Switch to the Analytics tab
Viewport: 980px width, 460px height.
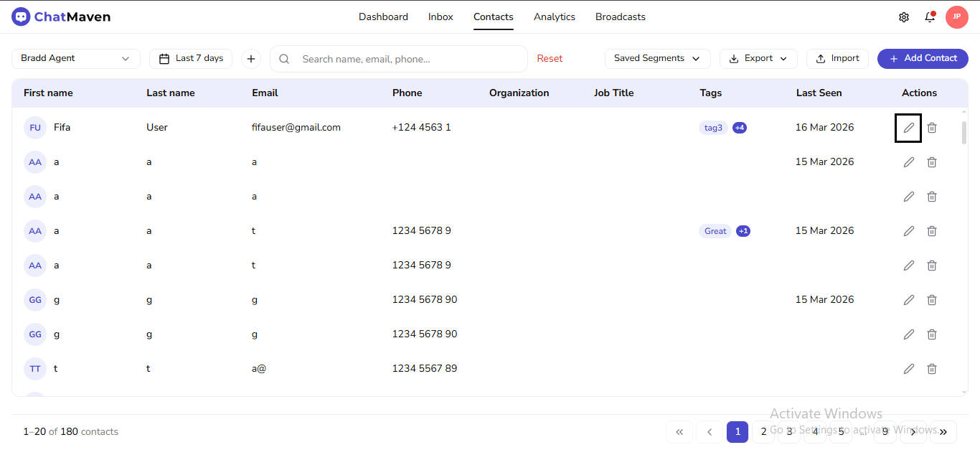click(554, 17)
